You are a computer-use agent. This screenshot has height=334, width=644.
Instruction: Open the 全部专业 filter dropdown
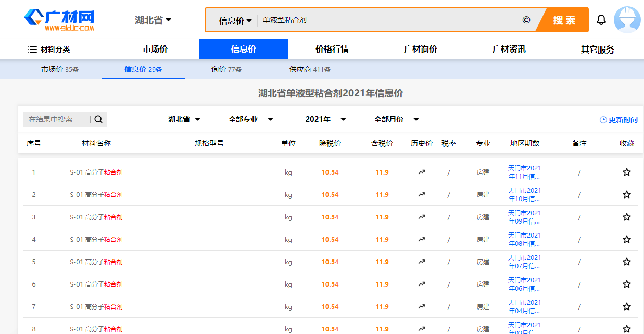point(251,119)
